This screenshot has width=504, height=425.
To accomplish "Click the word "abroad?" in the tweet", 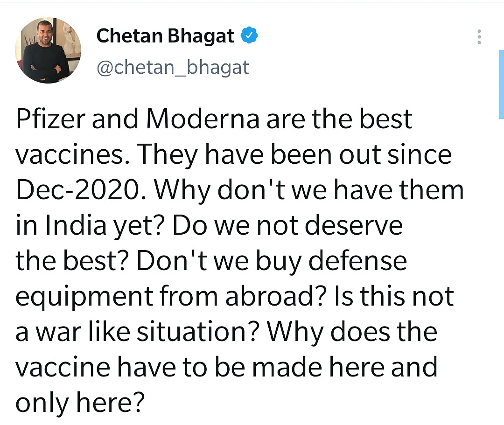I will [x=276, y=296].
